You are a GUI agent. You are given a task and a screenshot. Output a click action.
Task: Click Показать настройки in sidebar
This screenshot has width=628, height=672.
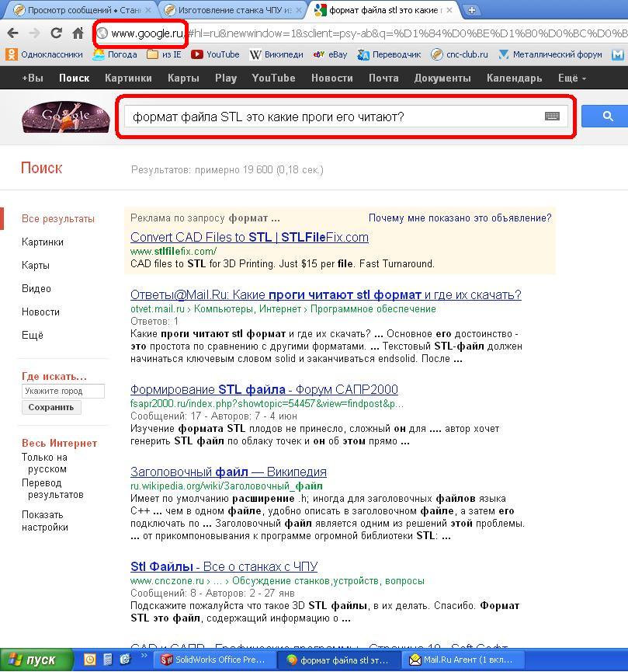click(44, 521)
